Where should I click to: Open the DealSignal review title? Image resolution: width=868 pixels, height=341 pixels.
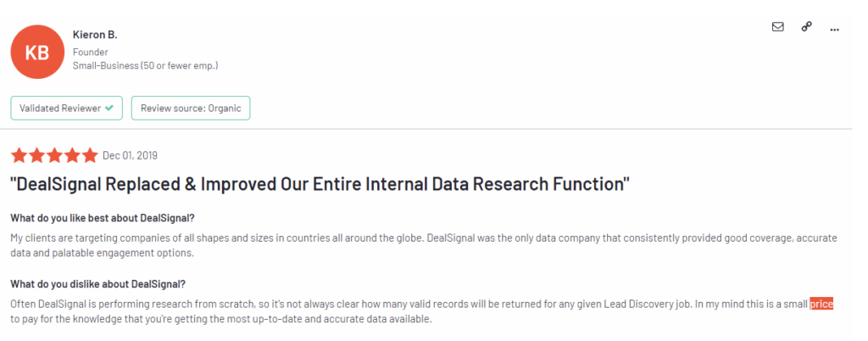click(320, 185)
